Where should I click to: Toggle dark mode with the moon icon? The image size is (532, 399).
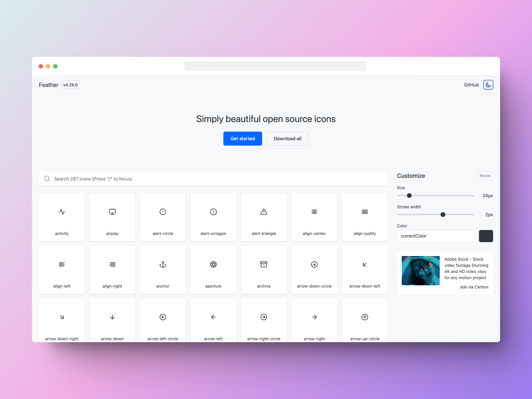[x=488, y=85]
